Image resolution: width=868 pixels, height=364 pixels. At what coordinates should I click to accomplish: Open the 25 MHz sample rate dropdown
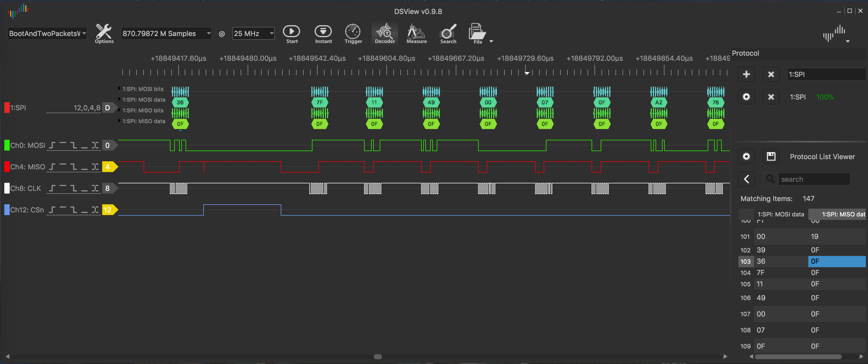tap(271, 33)
